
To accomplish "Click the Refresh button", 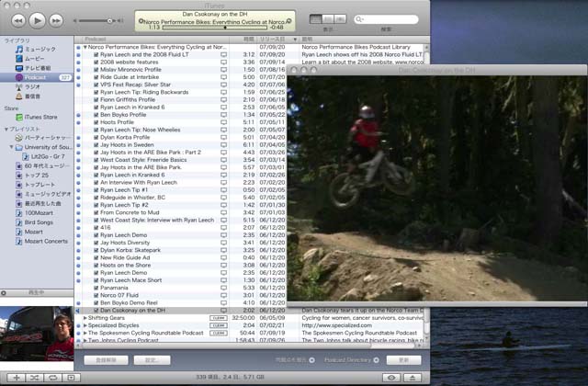I will click(403, 360).
